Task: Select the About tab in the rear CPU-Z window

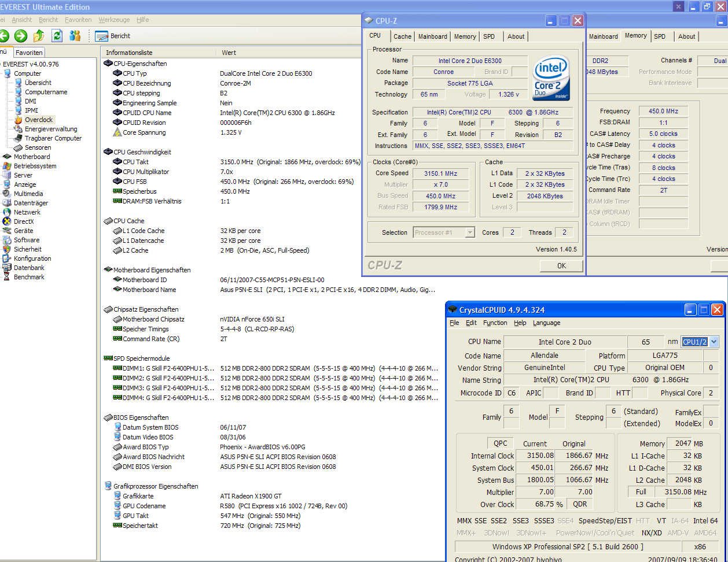Action: pyautogui.click(x=686, y=36)
